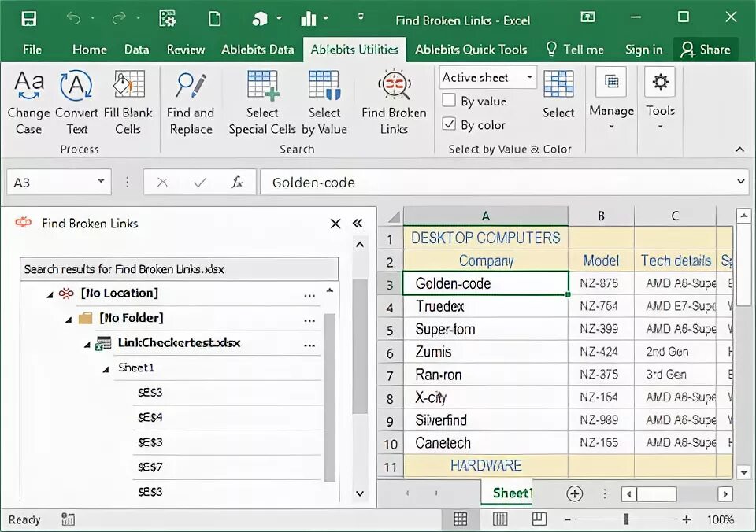Viewport: 756px width, 532px height.
Task: Expand the formula bar chevron
Action: point(740,182)
